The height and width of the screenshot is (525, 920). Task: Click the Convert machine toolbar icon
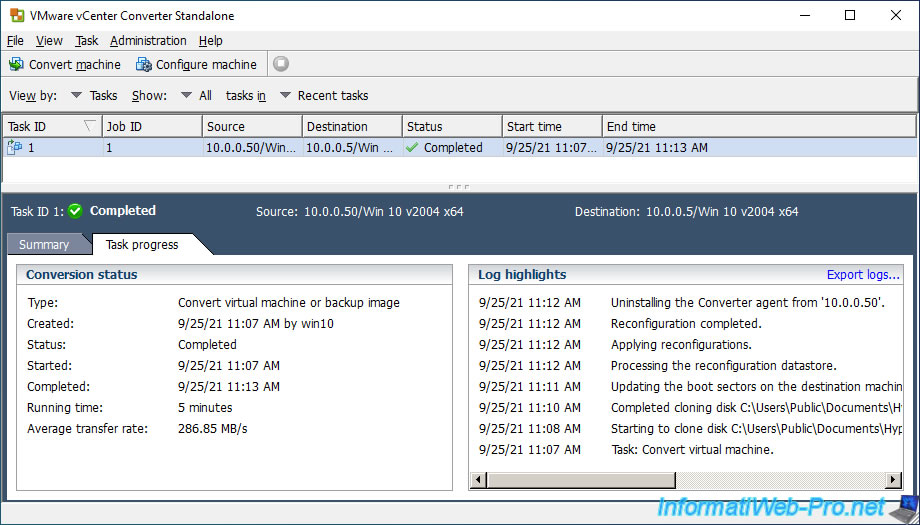(x=16, y=64)
